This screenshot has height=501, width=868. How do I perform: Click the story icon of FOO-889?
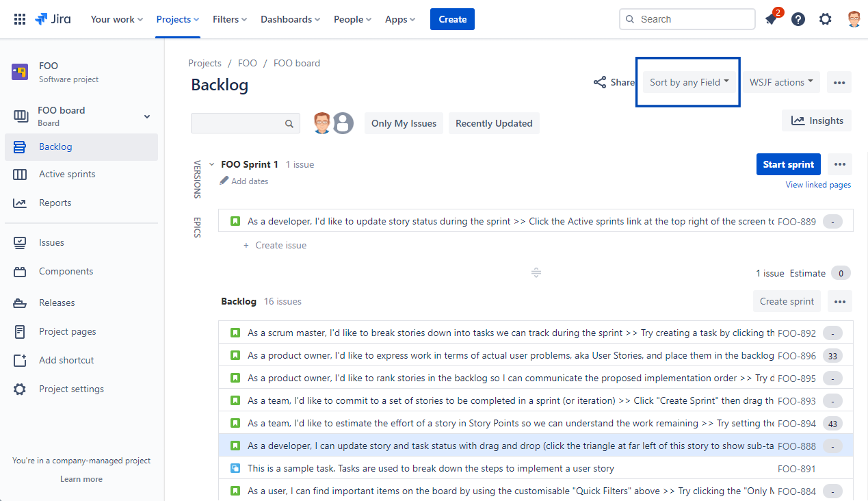click(x=235, y=221)
